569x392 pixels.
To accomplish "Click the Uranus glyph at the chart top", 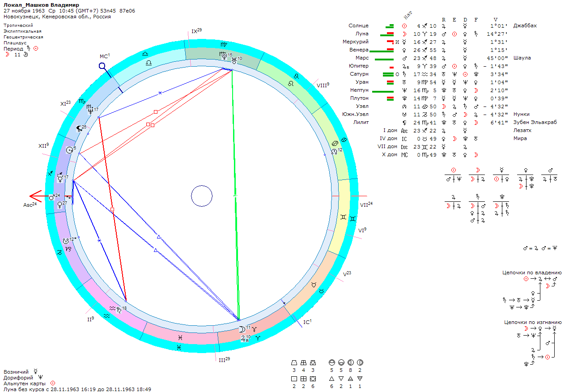I will tap(234, 59).
